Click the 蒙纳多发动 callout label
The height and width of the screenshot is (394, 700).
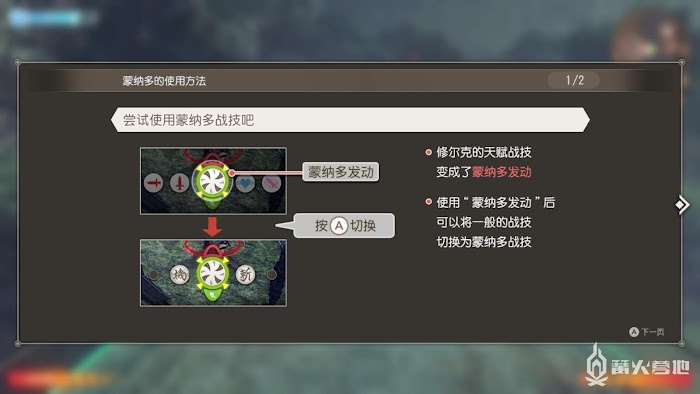pyautogui.click(x=341, y=172)
